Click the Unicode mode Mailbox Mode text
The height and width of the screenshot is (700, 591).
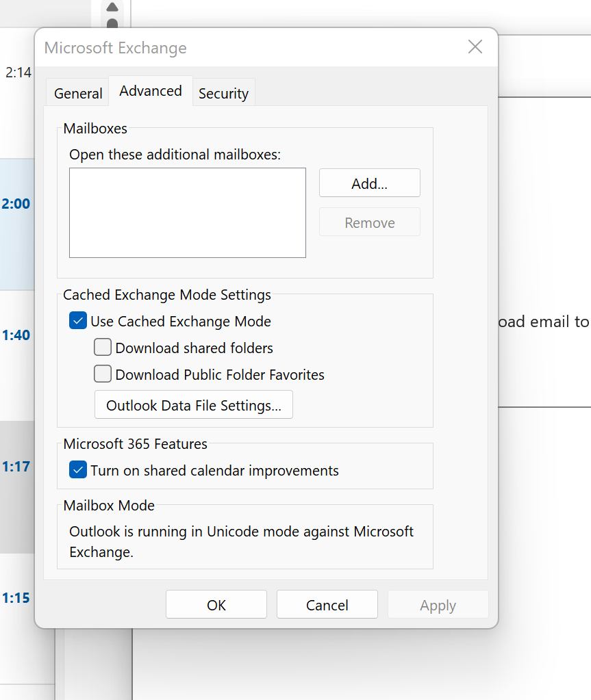click(241, 541)
